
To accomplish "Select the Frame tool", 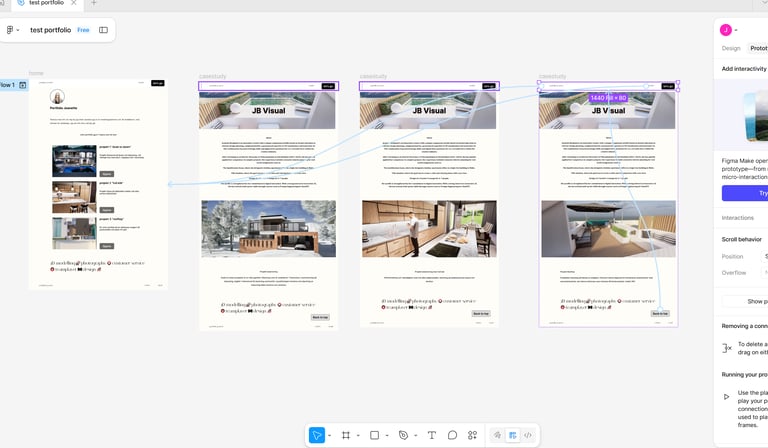I will pyautogui.click(x=346, y=435).
